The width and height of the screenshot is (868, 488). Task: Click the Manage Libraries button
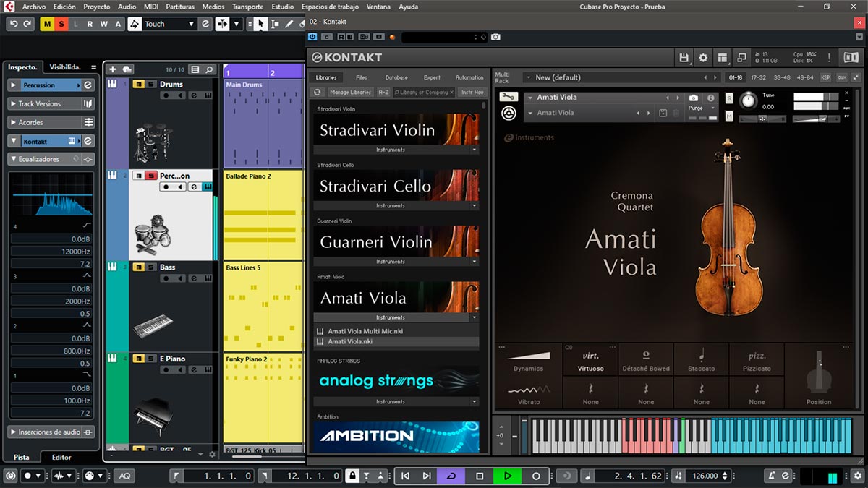point(350,92)
